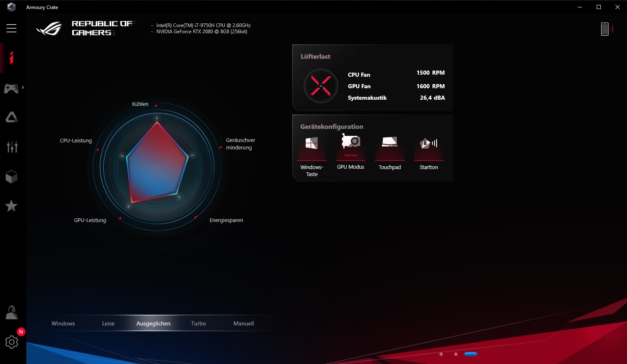Select the Manuell performance mode
The image size is (627, 364).
pyautogui.click(x=244, y=323)
